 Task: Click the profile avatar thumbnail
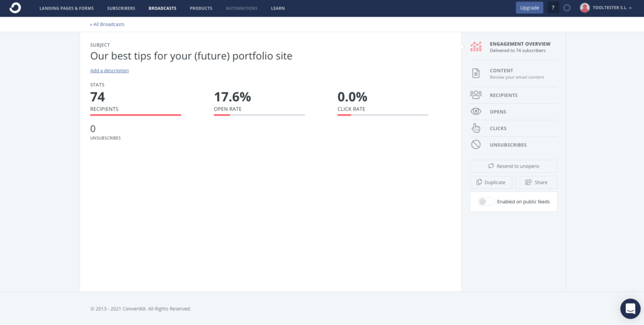[x=584, y=8]
